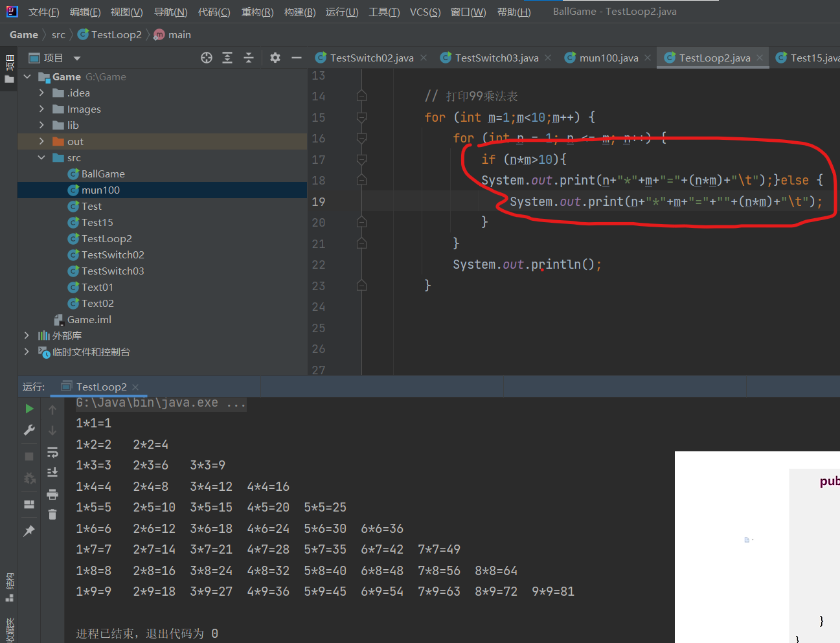Screen dimensions: 840x643
Task: Click the IntelliJ app logo icon
Action: (12, 11)
